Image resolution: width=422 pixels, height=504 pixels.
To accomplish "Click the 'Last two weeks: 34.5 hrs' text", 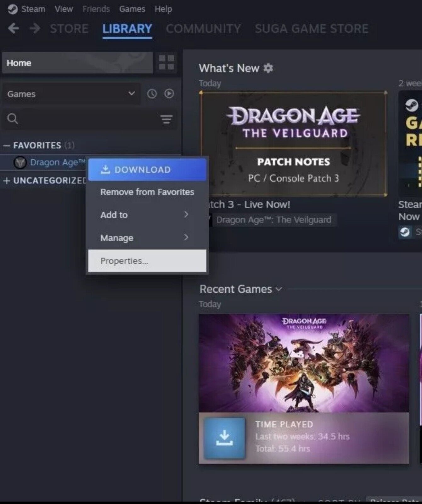I will tap(302, 437).
